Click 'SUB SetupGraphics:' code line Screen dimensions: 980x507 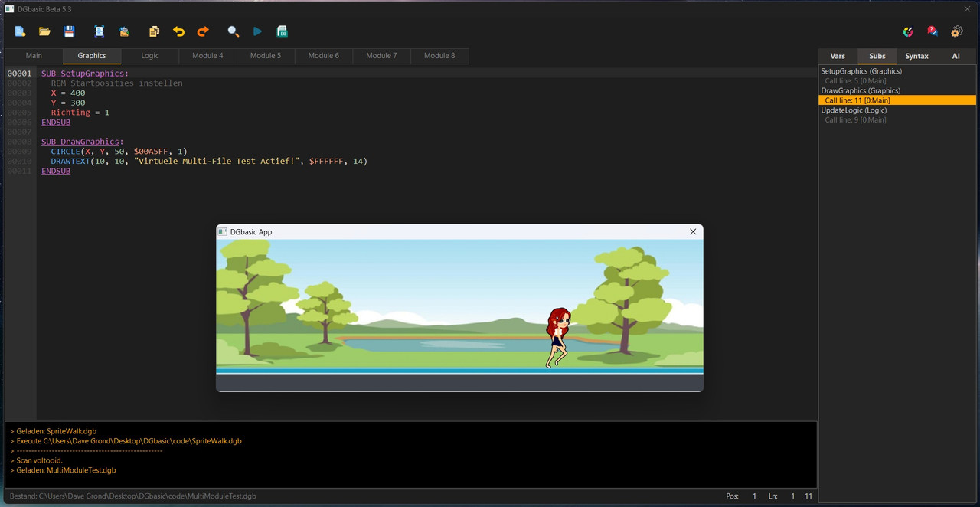tap(85, 74)
